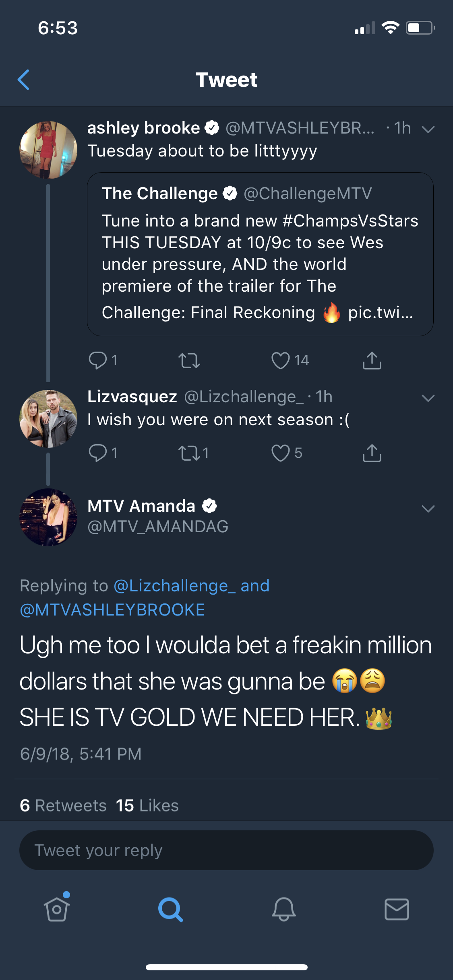View the 6 Retweets list

(x=63, y=805)
